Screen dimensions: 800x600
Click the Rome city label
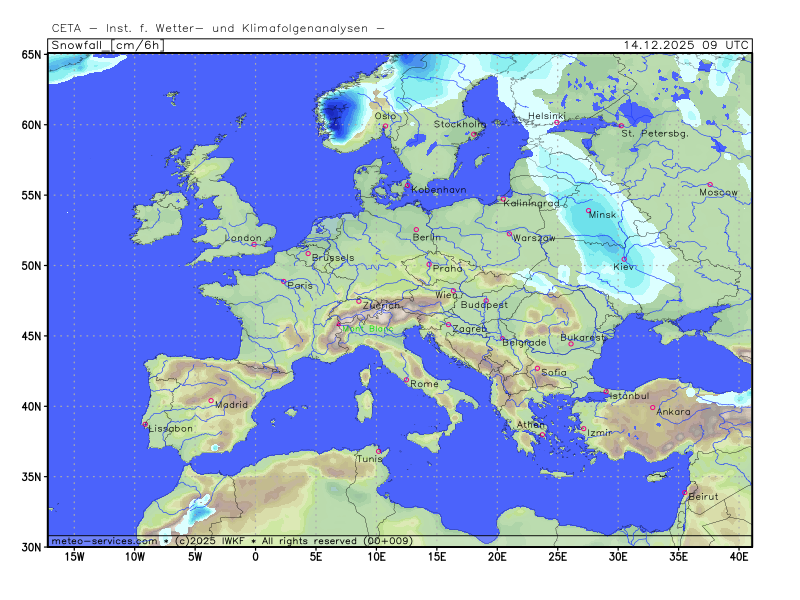pyautogui.click(x=424, y=384)
